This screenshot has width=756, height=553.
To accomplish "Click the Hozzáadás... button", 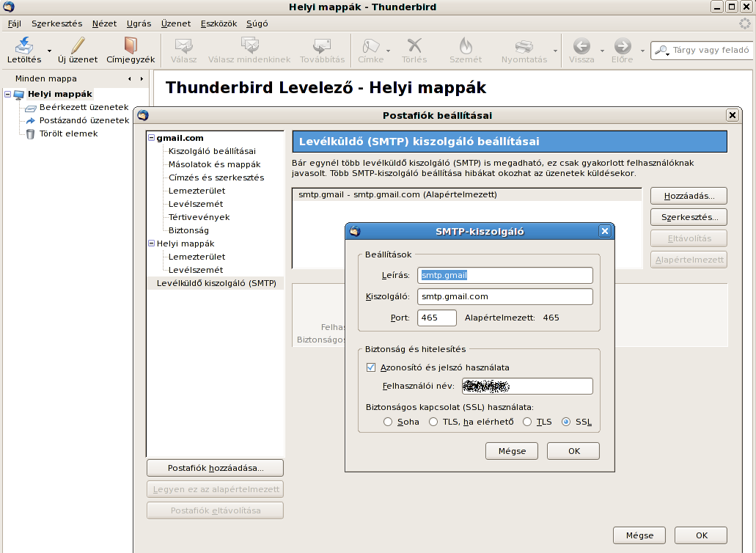I will click(687, 196).
